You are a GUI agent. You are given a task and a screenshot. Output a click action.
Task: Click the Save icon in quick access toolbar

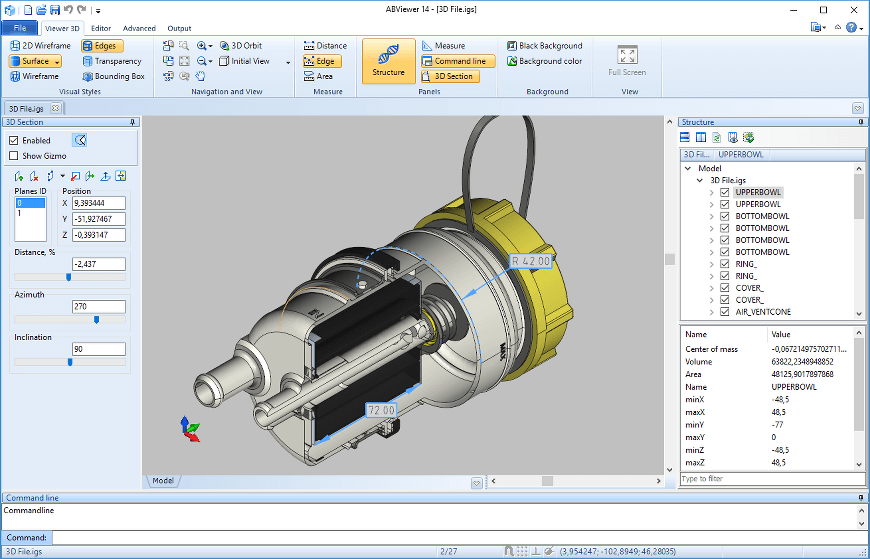point(55,9)
